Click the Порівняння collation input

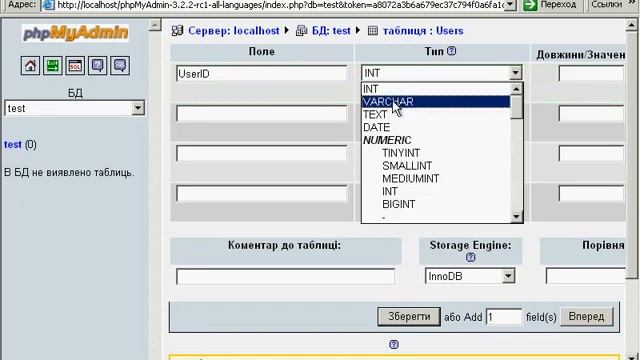(585, 276)
